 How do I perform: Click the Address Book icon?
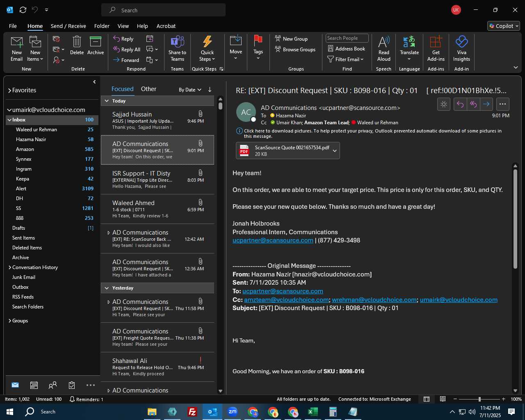(331, 49)
